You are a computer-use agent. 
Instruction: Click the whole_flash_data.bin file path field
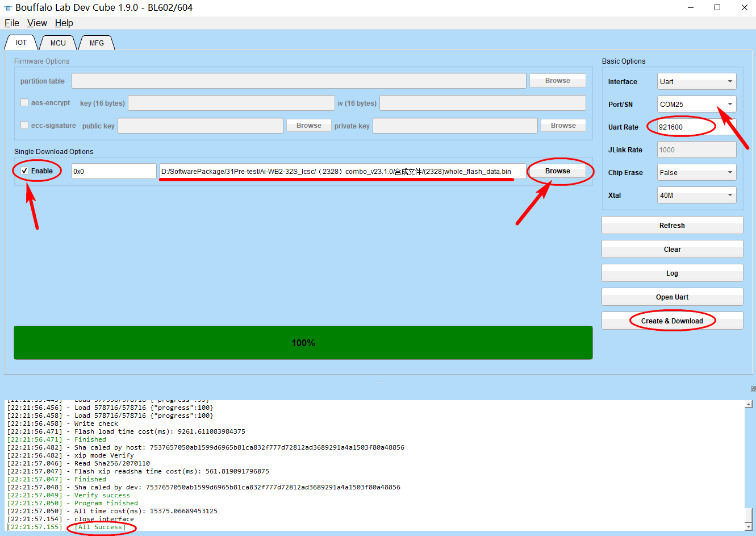tap(343, 171)
